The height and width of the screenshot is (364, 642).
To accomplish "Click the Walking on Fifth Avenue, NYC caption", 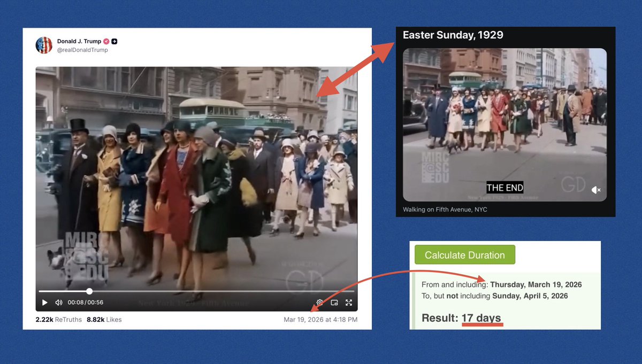I will click(x=445, y=210).
